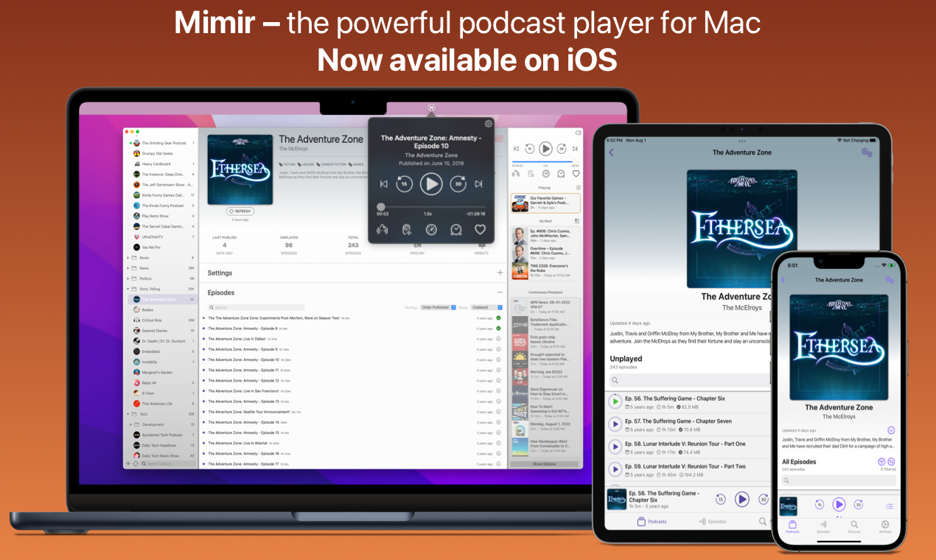Go to next track in popover player
936x560 pixels.
(x=479, y=184)
